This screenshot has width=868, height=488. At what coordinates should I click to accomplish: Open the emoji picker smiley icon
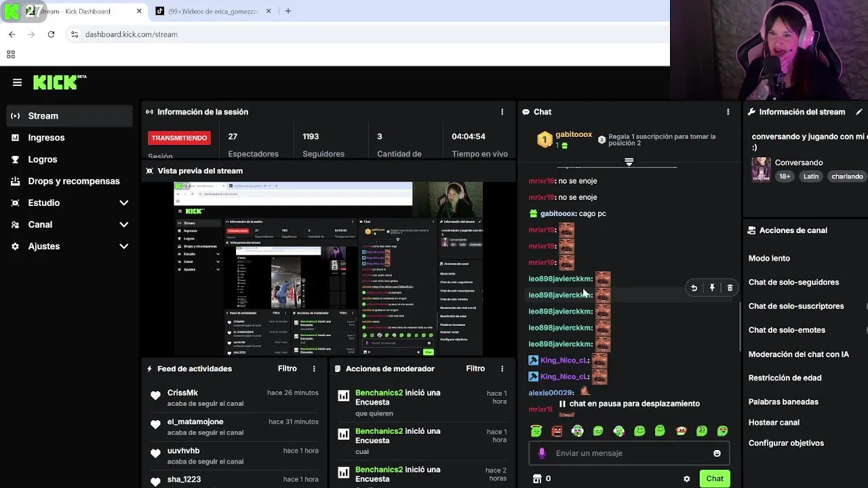(717, 453)
